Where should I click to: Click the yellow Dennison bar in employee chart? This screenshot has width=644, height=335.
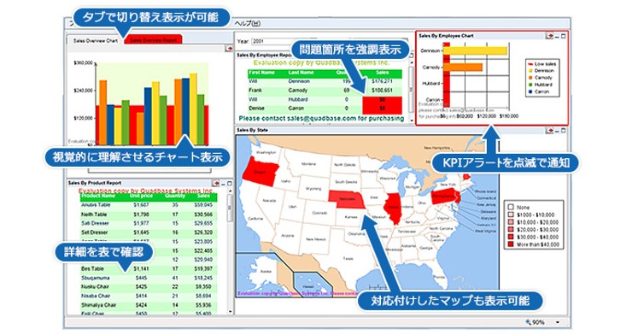tap(476, 50)
